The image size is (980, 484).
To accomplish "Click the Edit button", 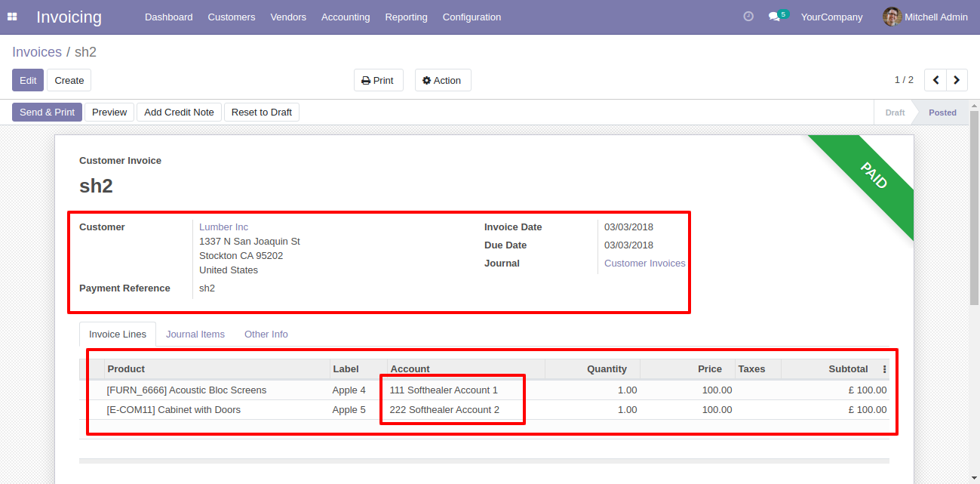I will (x=28, y=80).
